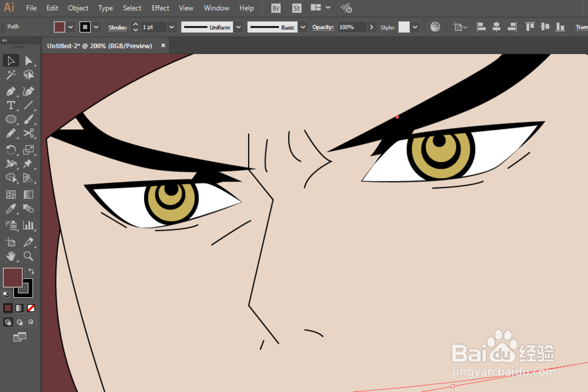Click the Stroke panel link
Screen dimensions: 588x392
point(118,28)
